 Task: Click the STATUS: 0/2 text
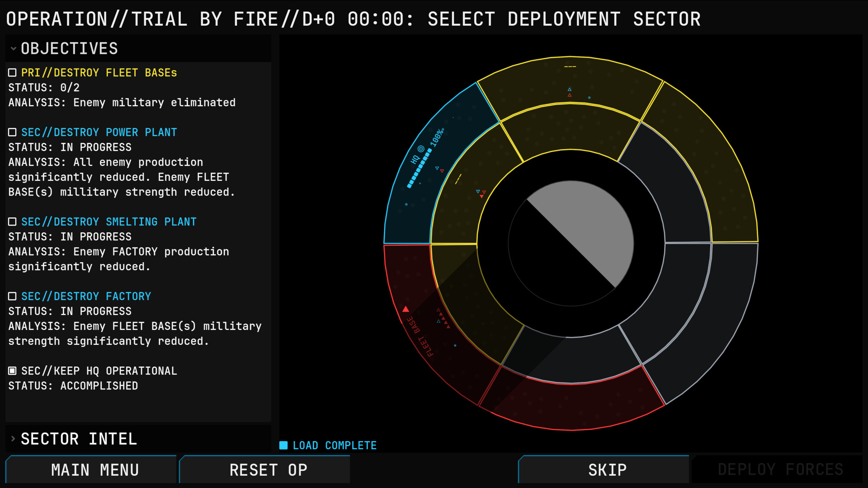point(44,88)
